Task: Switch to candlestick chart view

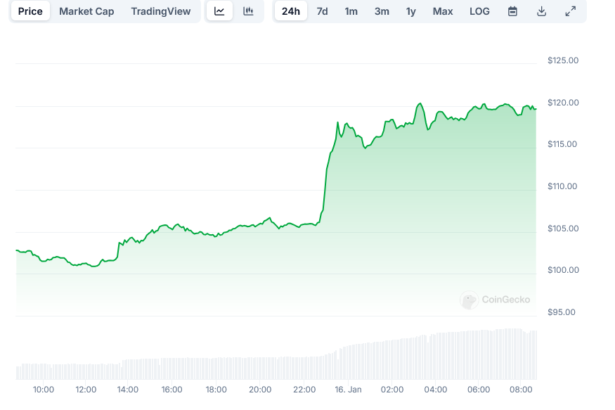Action: click(x=248, y=11)
